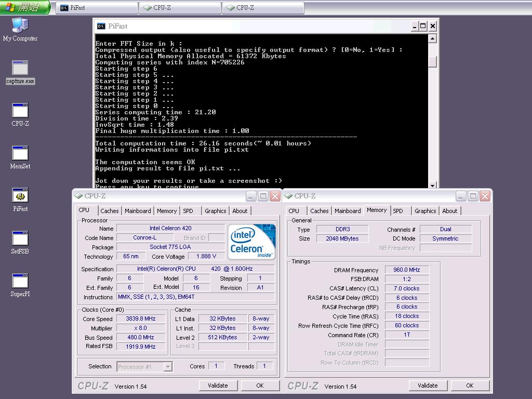Minimize the left CPU-Z window
The image size is (532, 399).
251,196
